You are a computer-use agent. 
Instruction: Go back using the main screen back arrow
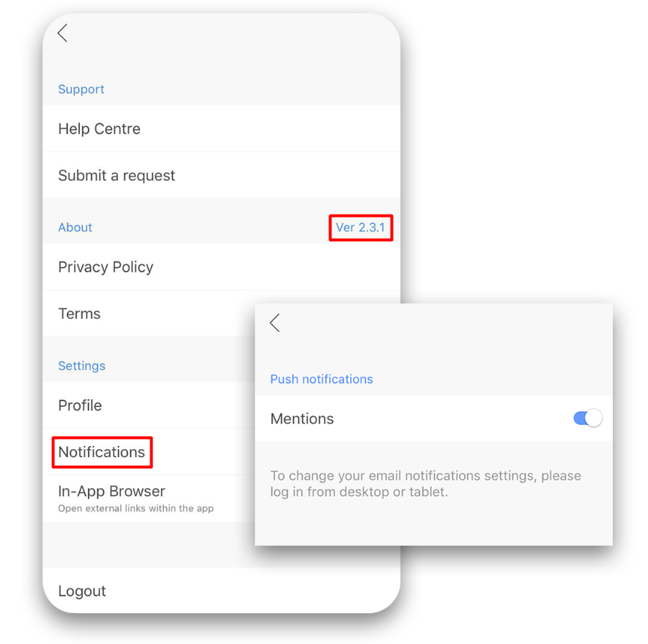(63, 34)
